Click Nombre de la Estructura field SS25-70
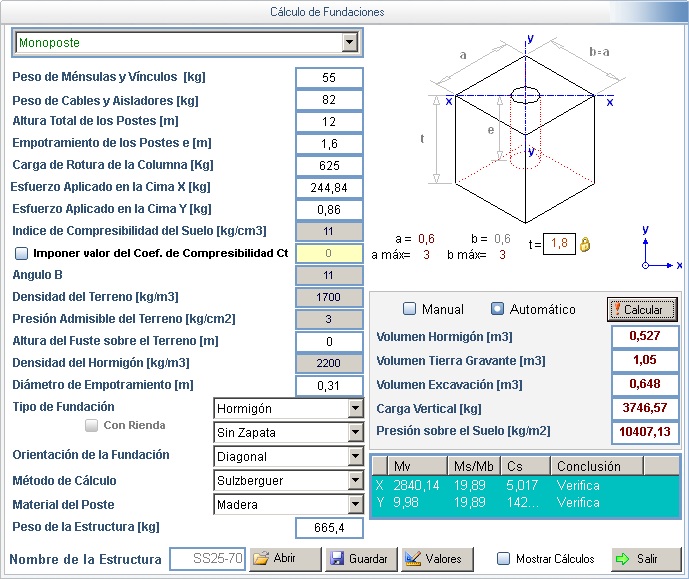689x579 pixels. 207,559
